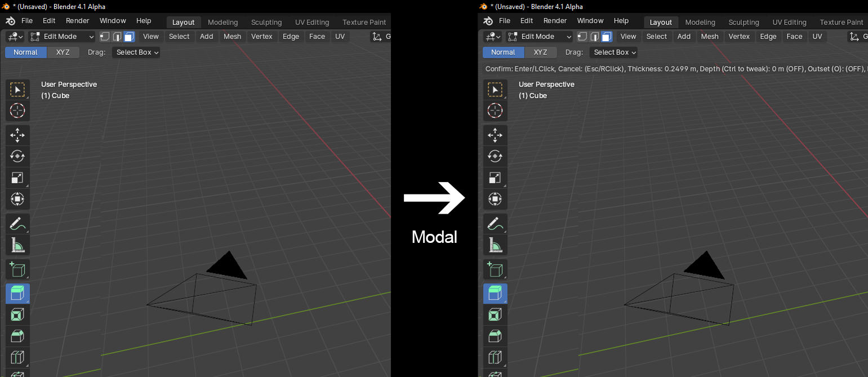Open the File menu in left window
This screenshot has height=377, width=868.
click(x=27, y=21)
